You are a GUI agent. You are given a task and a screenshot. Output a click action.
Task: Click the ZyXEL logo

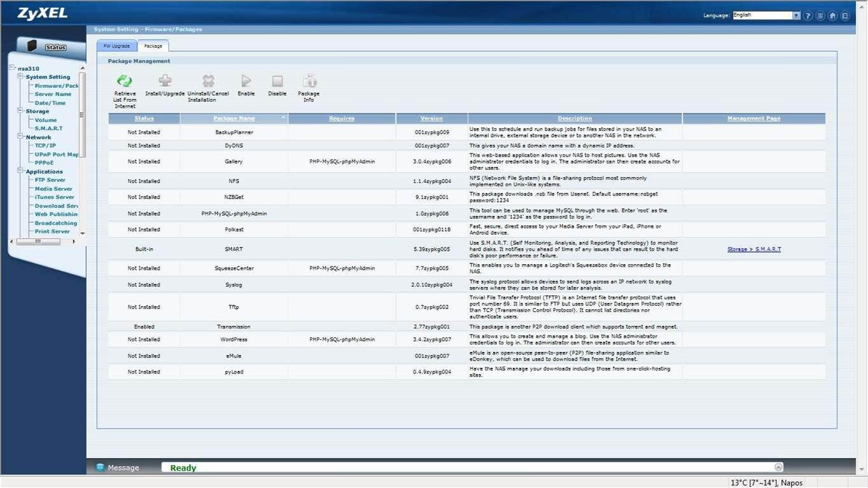coord(43,13)
